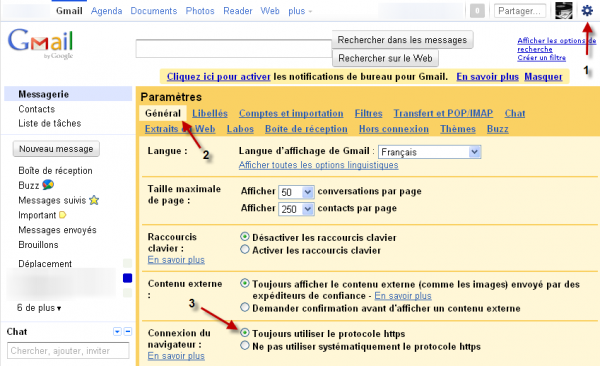Open the contacts par page dropdown

(296, 209)
